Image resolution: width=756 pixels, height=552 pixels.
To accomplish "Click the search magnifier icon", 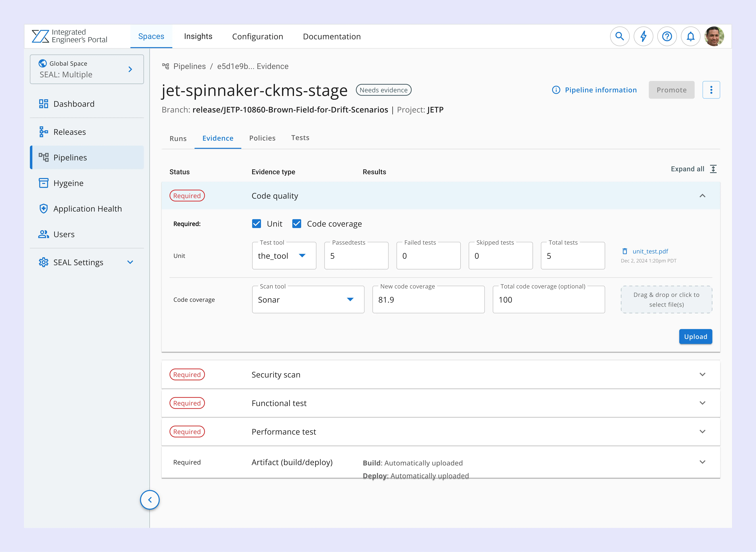I will point(620,36).
